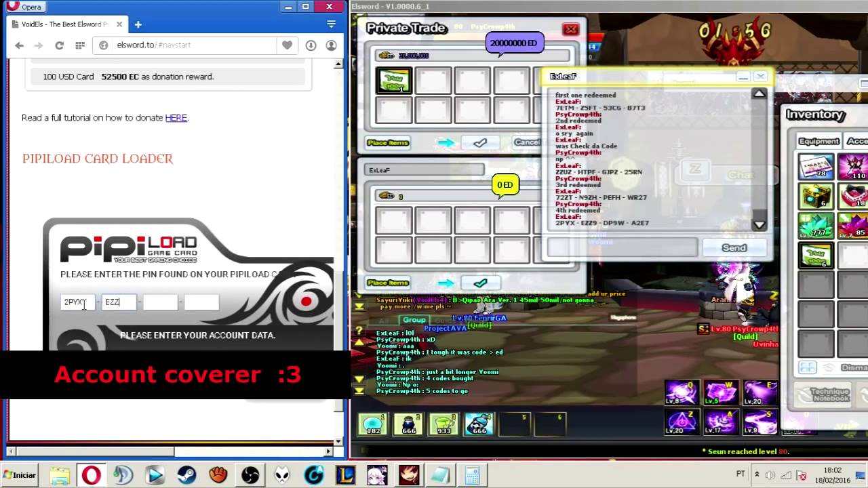
Task: Minimize the ExLeaF chat window
Action: click(x=743, y=77)
